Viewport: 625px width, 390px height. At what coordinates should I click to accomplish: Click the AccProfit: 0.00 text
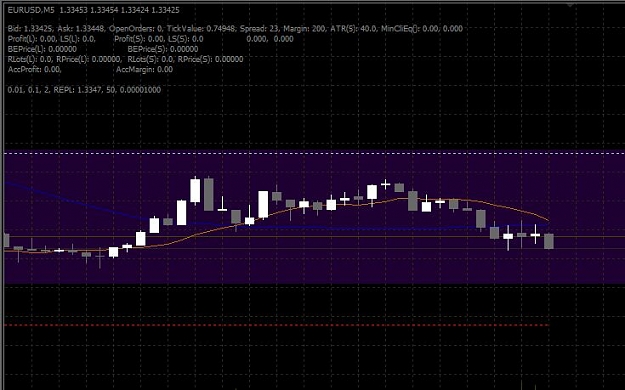(x=34, y=69)
